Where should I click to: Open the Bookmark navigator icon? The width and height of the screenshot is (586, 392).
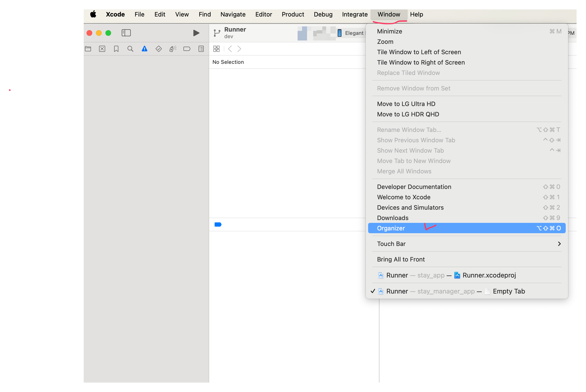(116, 49)
